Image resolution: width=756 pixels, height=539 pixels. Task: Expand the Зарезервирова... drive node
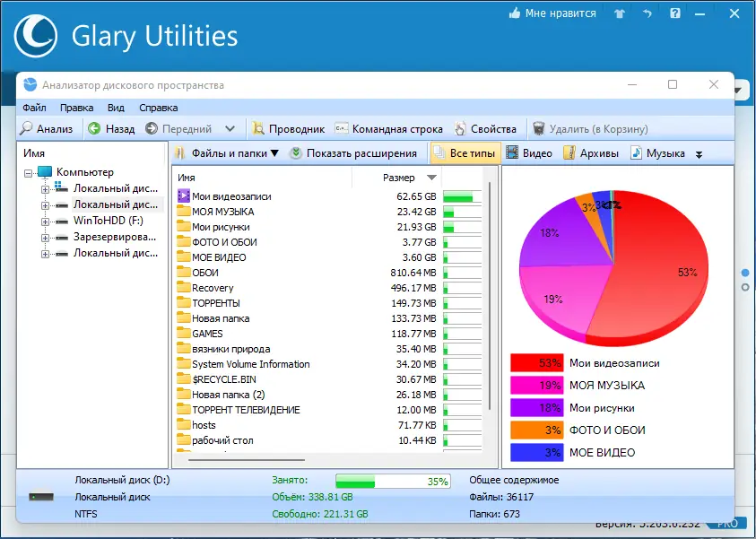tap(45, 238)
